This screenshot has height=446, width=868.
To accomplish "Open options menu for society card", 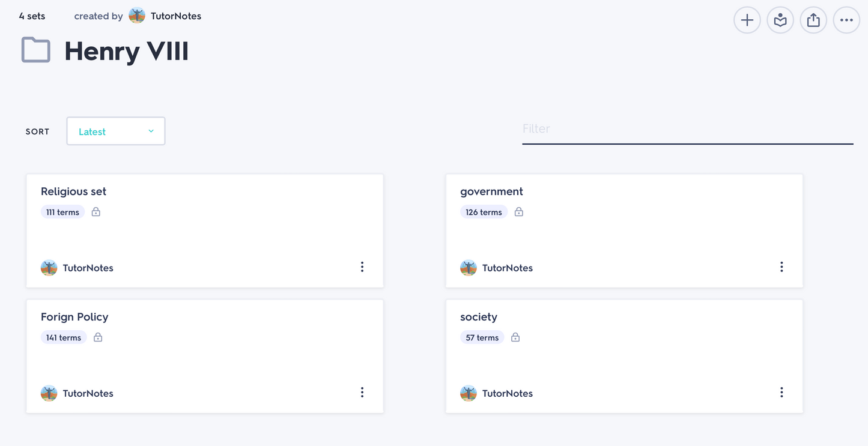I will click(x=782, y=393).
